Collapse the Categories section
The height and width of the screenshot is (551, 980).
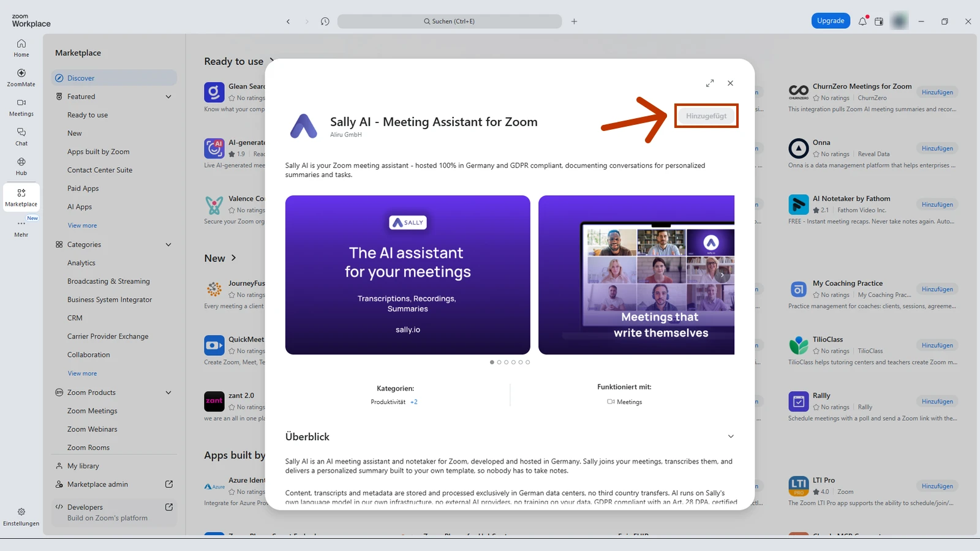pos(168,245)
